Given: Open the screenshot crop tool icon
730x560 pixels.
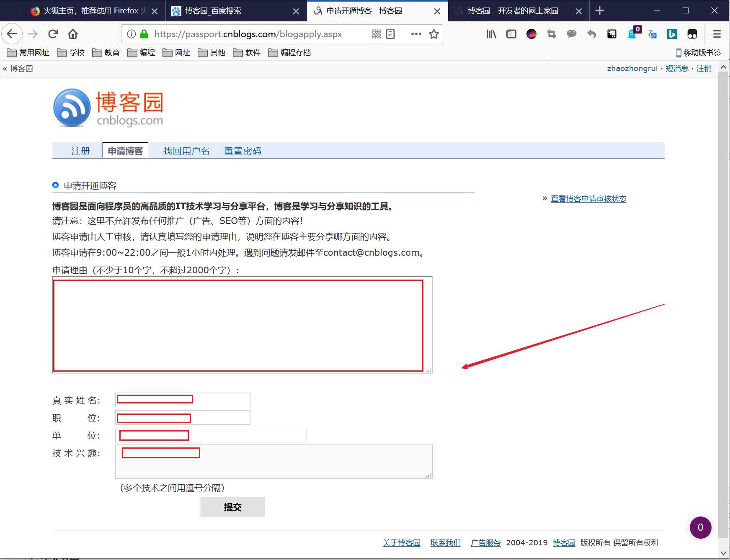Looking at the screenshot, I should 552,34.
